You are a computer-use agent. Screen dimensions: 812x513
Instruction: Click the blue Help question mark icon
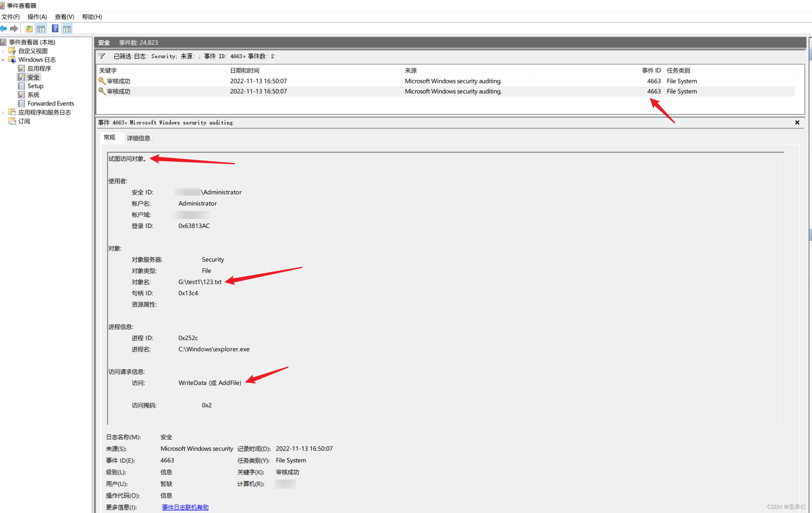coord(55,28)
